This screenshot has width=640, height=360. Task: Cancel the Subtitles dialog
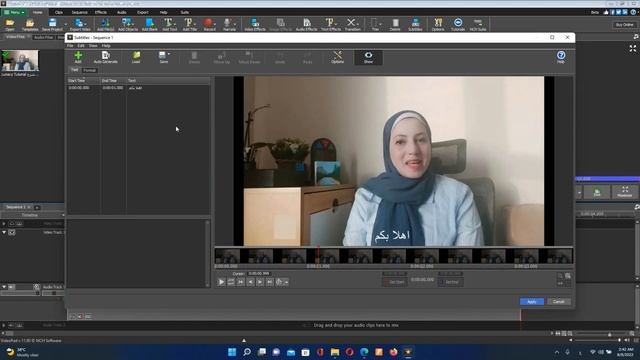[558, 302]
